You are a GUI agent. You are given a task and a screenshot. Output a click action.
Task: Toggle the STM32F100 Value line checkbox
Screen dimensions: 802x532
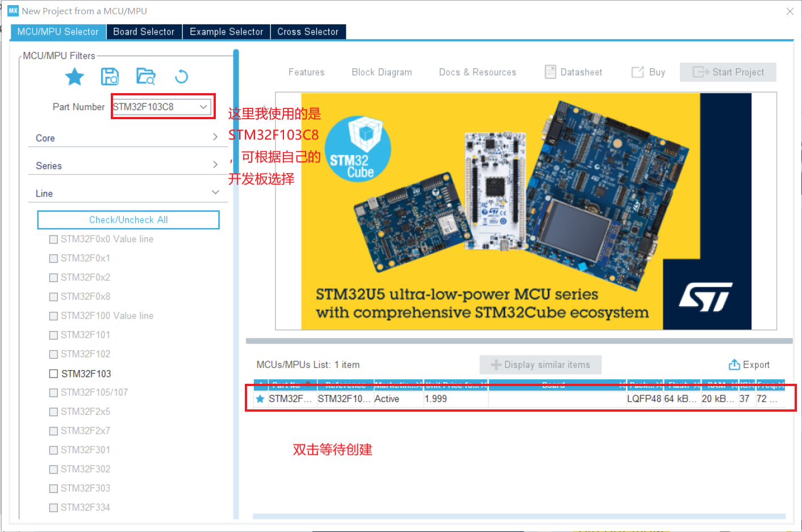pyautogui.click(x=53, y=316)
